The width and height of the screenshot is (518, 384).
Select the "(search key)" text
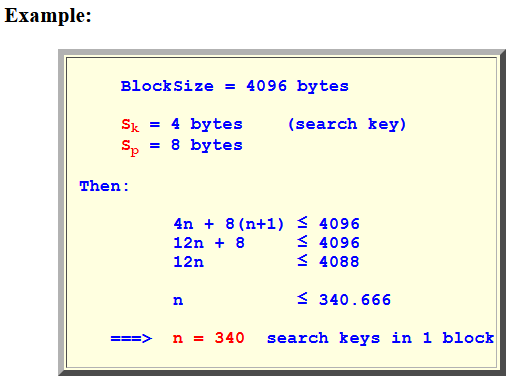pos(347,124)
